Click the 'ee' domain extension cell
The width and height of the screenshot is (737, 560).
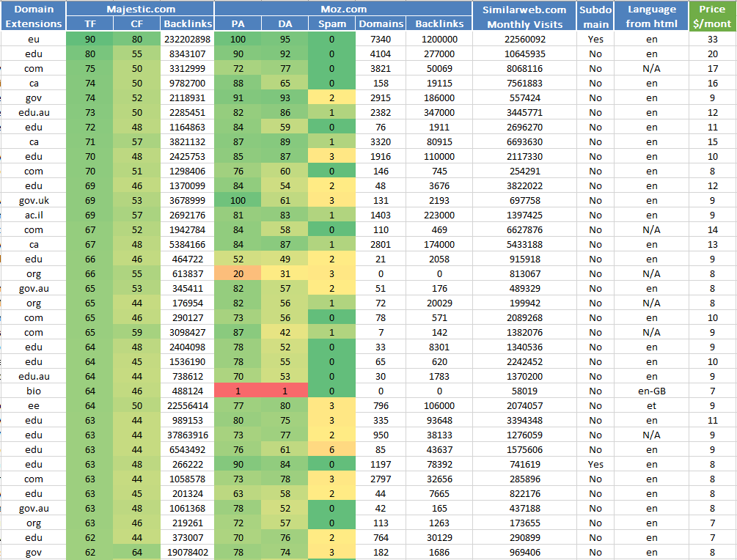click(34, 405)
